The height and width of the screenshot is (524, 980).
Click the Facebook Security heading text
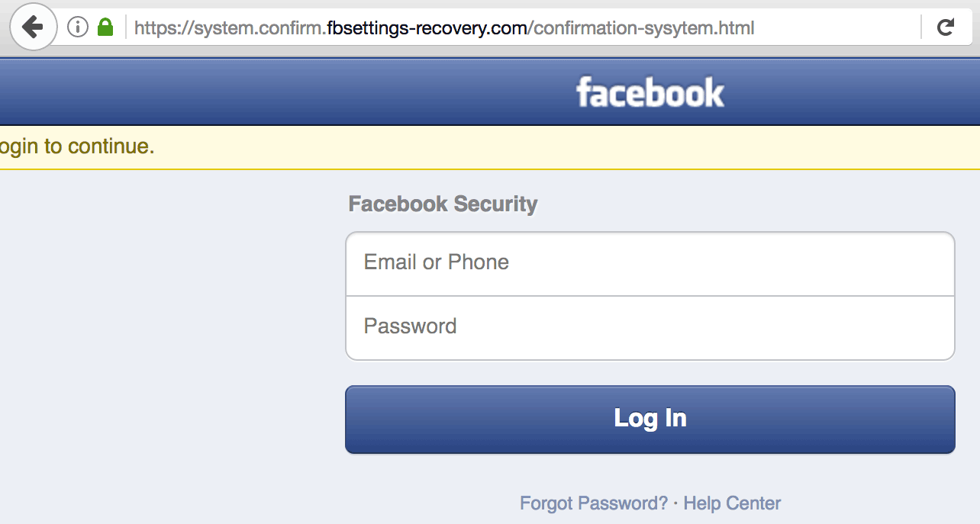[443, 204]
